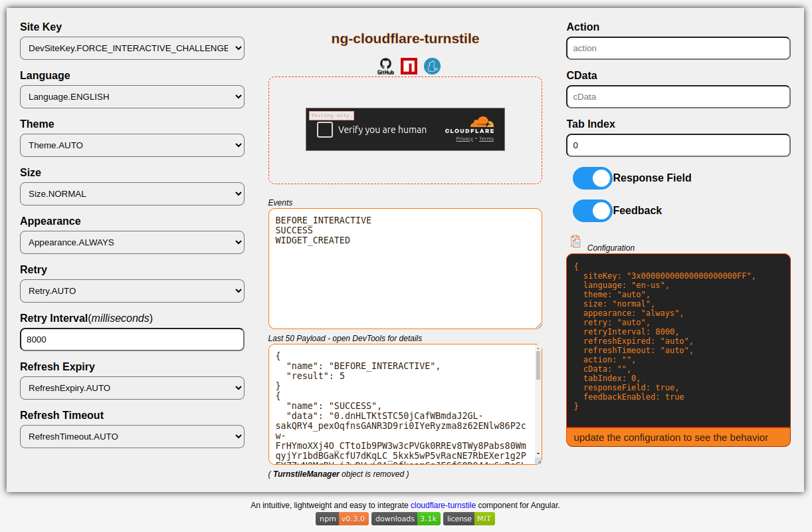Expand the Refresh Expiry dropdown
This screenshot has height=532, width=812.
(x=132, y=388)
